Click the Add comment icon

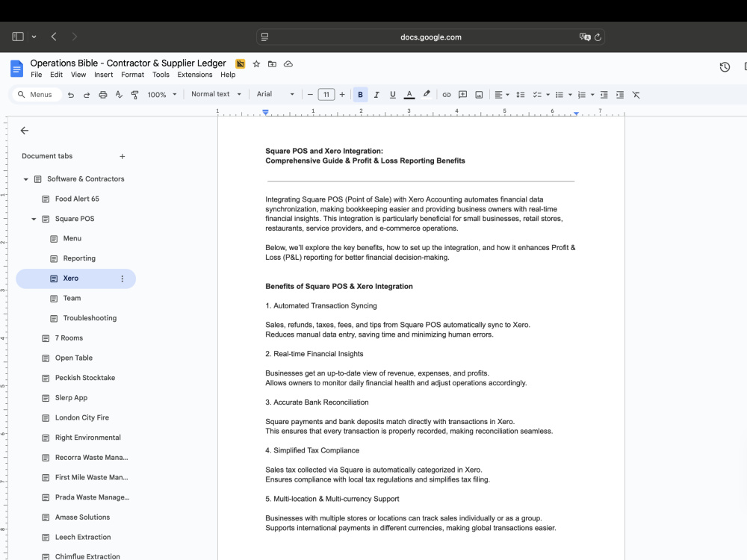462,95
